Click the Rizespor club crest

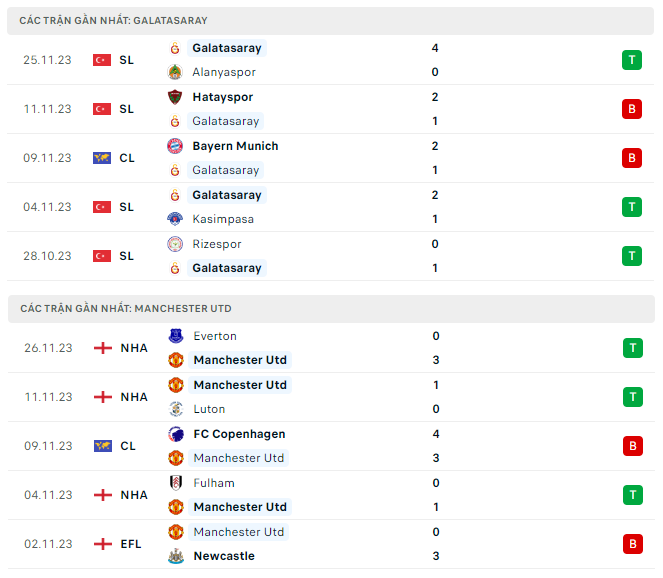[175, 244]
